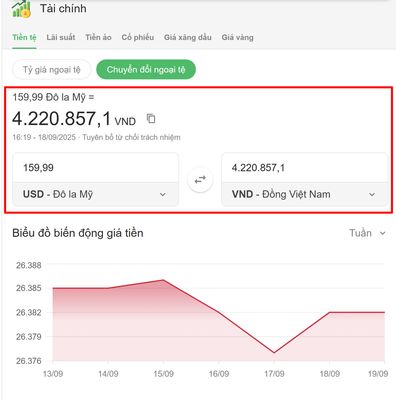Click the 159,99 amount input field
The height and width of the screenshot is (400, 396).
click(96, 168)
